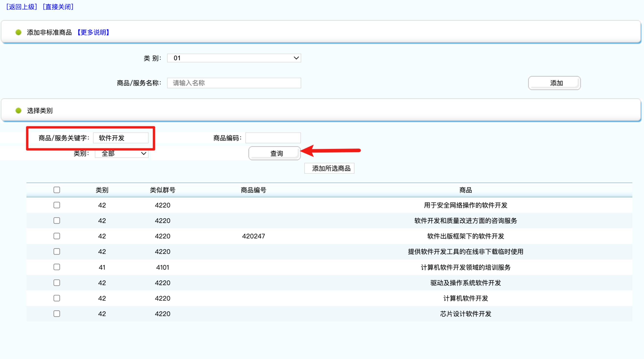Click the green dot beside 添加非标准商品
Image resolution: width=644 pixels, height=359 pixels.
point(18,32)
